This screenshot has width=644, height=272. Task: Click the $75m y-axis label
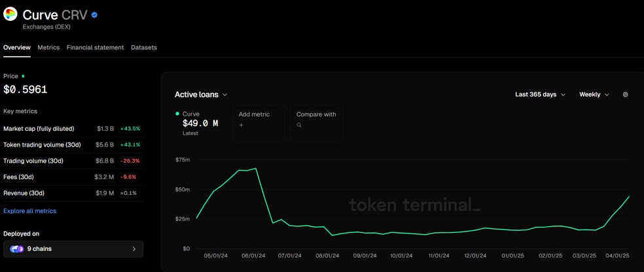[183, 160]
